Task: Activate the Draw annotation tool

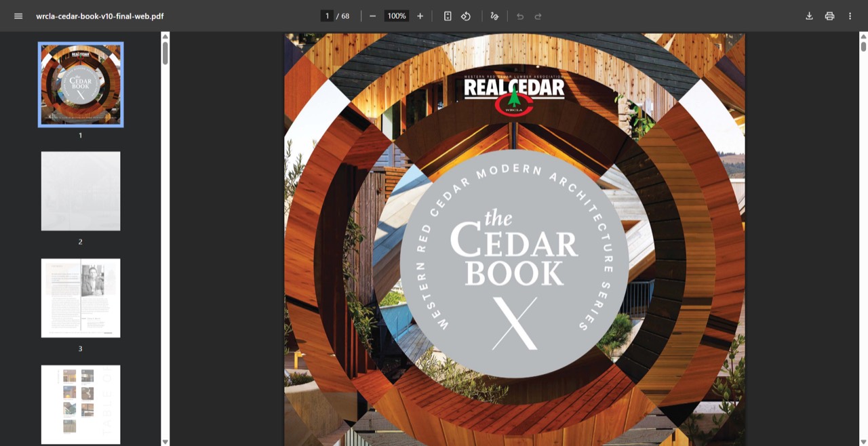Action: 494,16
